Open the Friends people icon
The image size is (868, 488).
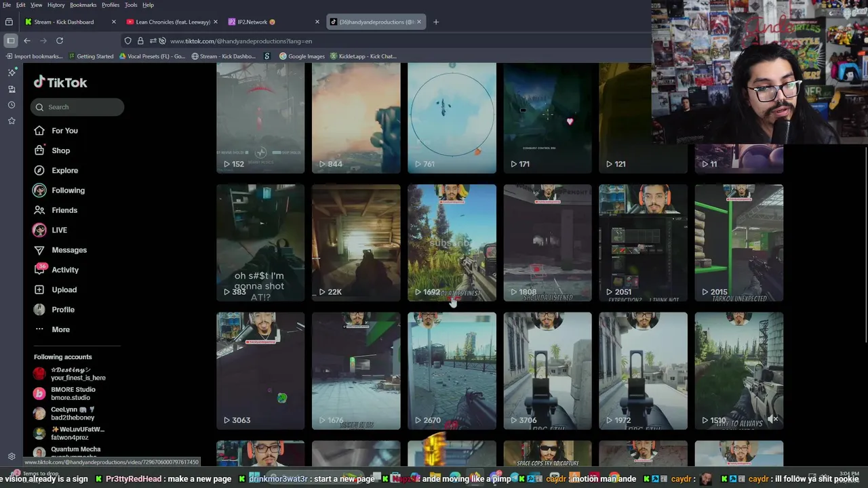pos(39,210)
